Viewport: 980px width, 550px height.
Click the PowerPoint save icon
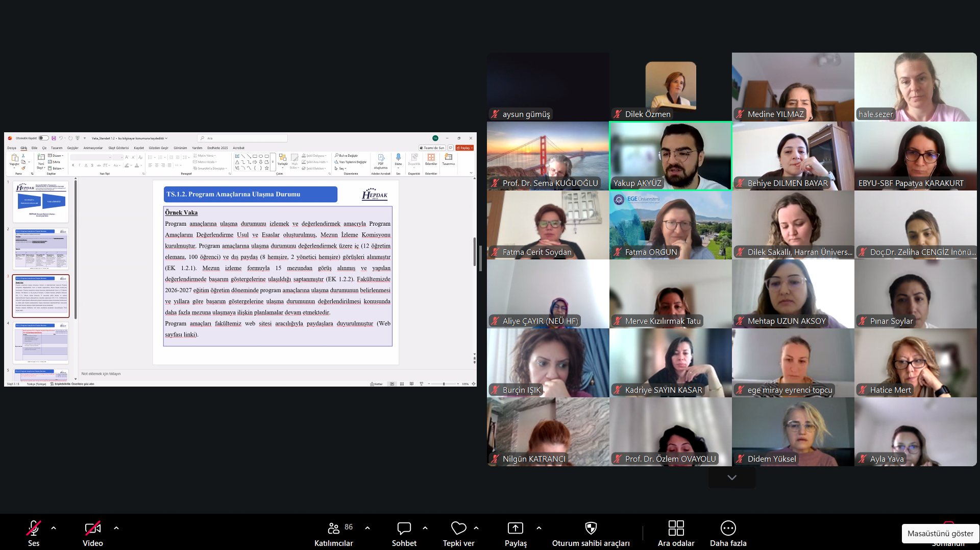tap(54, 138)
